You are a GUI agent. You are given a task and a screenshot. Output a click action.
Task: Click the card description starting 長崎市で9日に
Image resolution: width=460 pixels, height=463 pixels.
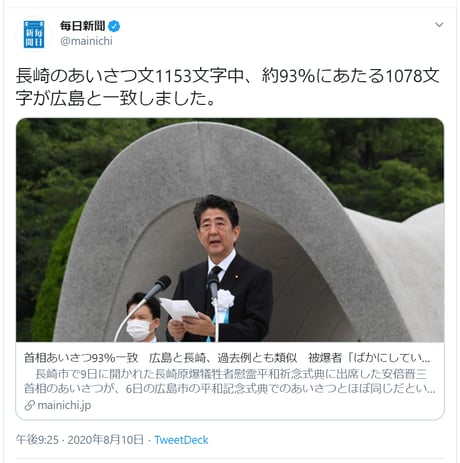[x=230, y=381]
